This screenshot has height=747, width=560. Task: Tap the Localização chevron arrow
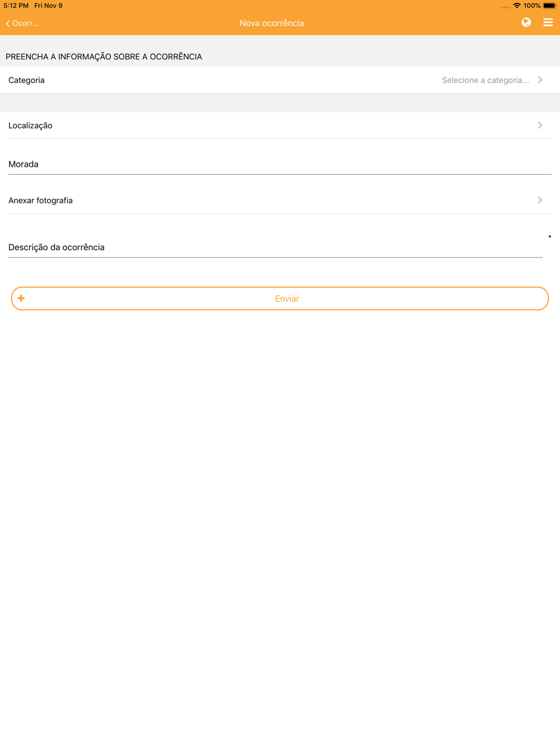(x=540, y=125)
